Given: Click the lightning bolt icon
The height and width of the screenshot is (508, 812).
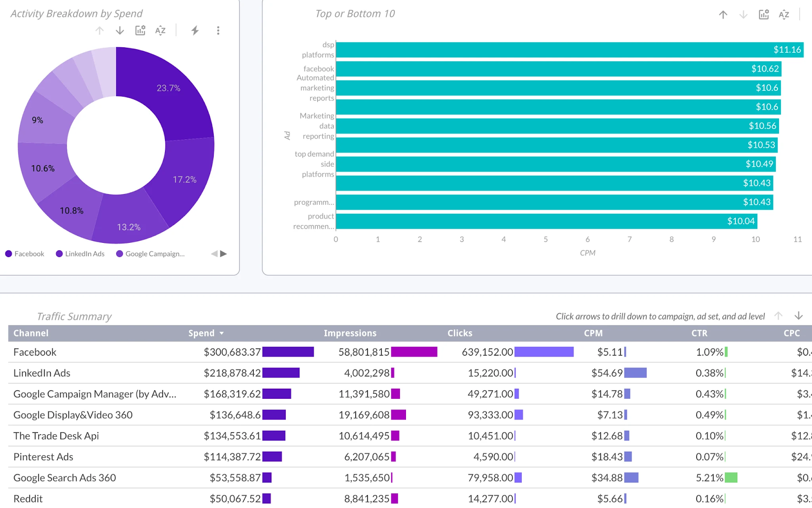Looking at the screenshot, I should tap(195, 30).
